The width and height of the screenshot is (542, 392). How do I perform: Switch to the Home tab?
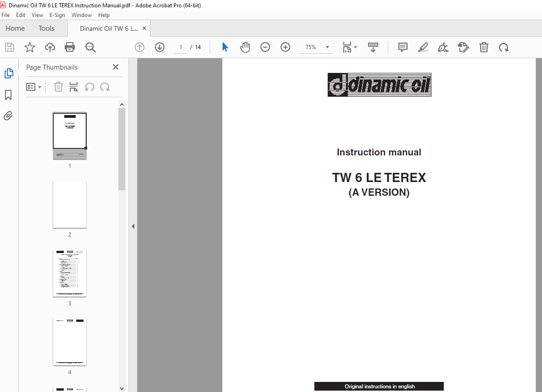[x=15, y=28]
